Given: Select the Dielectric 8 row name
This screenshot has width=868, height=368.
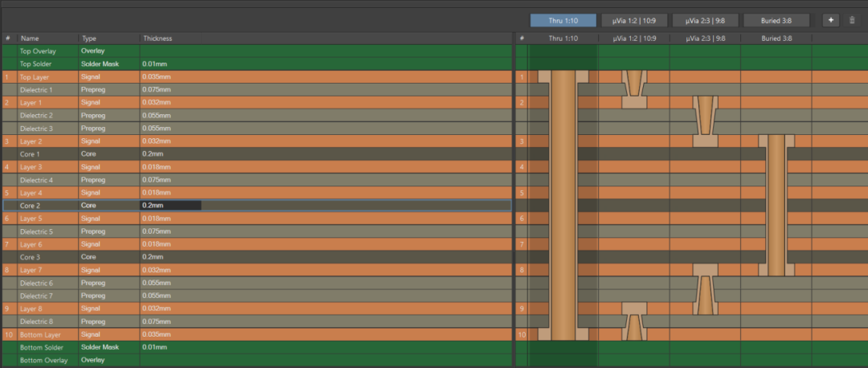Looking at the screenshot, I should (x=36, y=321).
